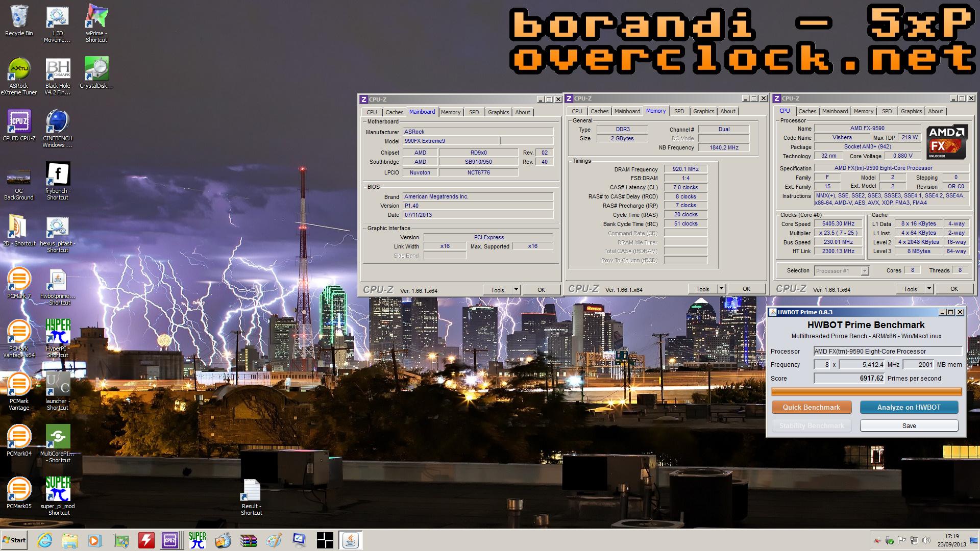
Task: Select SPD tab in Memory CPU-Z window
Action: pos(679,111)
